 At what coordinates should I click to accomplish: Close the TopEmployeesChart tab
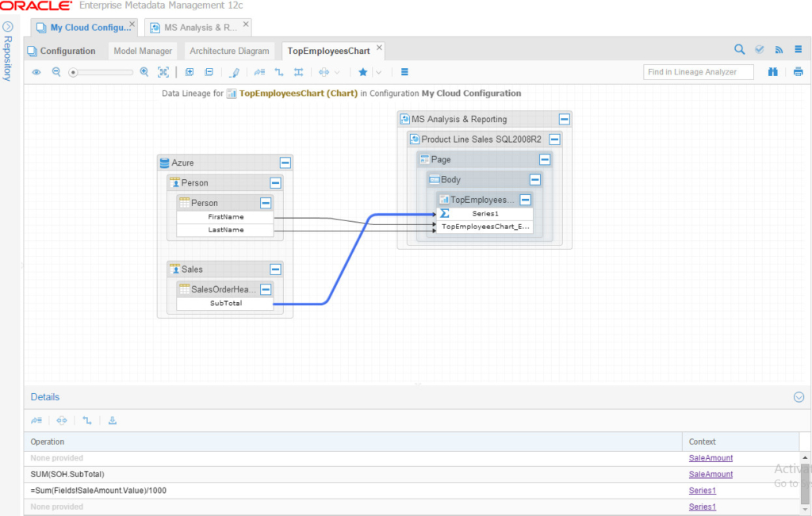click(379, 47)
